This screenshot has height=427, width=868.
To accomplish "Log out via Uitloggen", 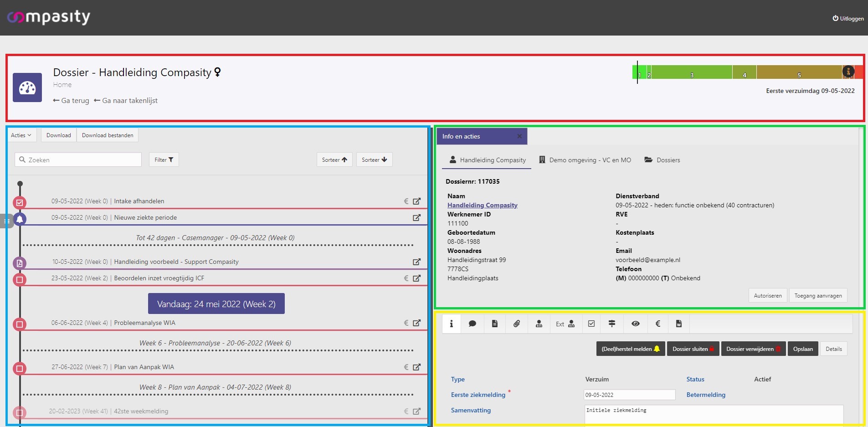I will pyautogui.click(x=848, y=18).
